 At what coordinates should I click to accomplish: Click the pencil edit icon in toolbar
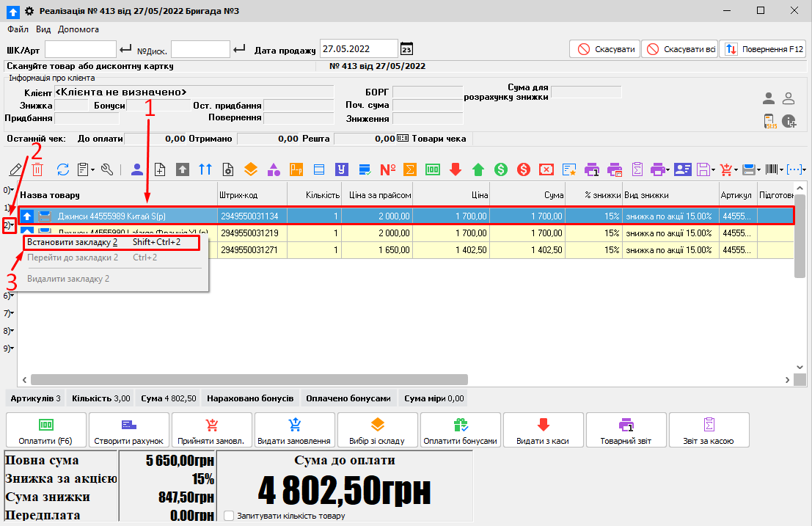[x=15, y=169]
